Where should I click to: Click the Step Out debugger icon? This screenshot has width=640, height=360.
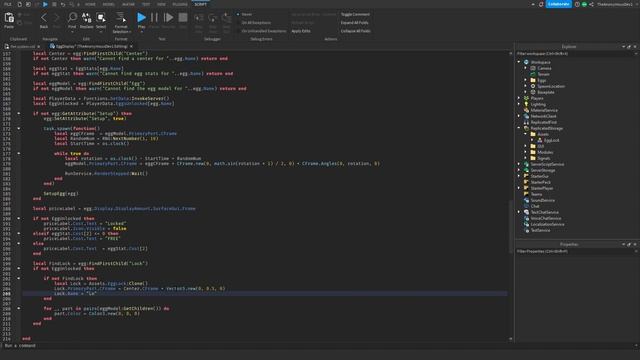[x=226, y=18]
